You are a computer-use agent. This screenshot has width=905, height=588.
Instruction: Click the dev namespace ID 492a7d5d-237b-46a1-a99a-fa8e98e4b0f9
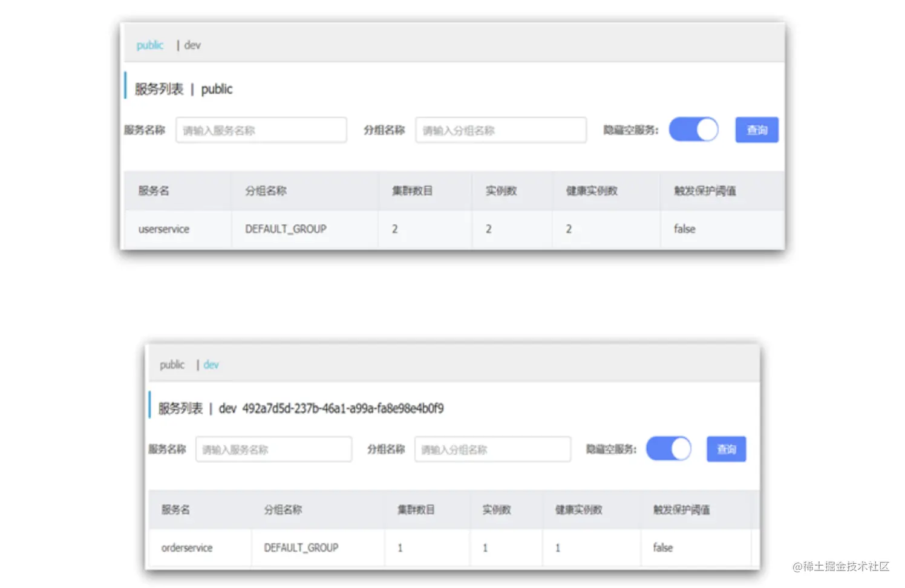pyautogui.click(x=343, y=409)
